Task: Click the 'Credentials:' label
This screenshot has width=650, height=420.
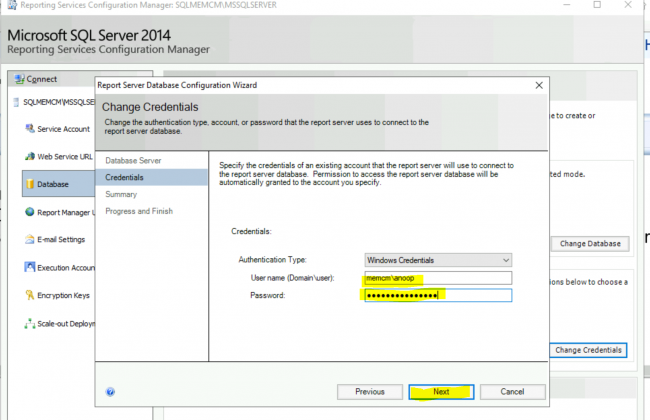Action: pos(251,231)
